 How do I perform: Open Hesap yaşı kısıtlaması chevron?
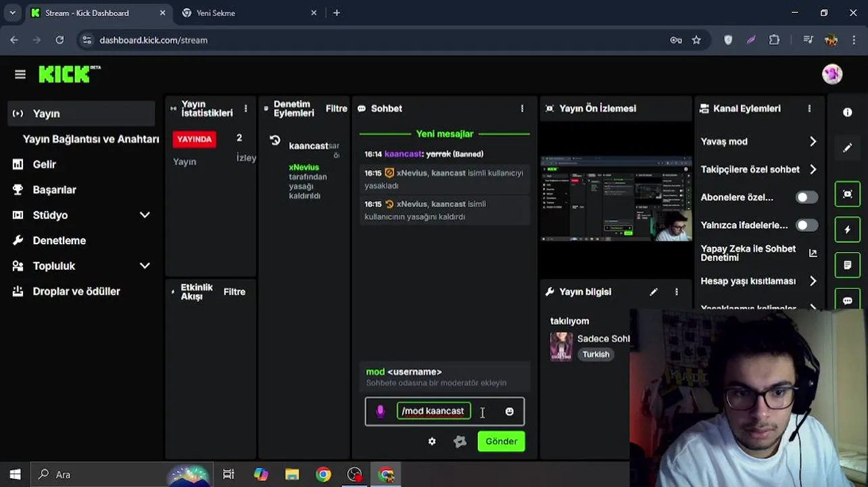(x=813, y=281)
